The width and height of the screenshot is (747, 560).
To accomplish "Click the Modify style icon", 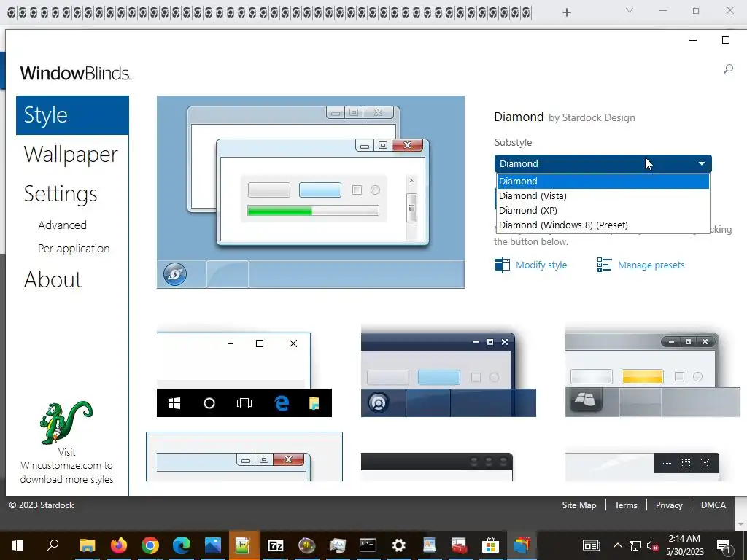I will (x=502, y=264).
